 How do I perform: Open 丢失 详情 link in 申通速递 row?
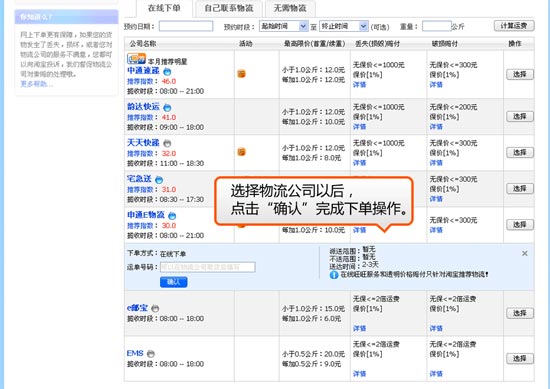pyautogui.click(x=360, y=85)
